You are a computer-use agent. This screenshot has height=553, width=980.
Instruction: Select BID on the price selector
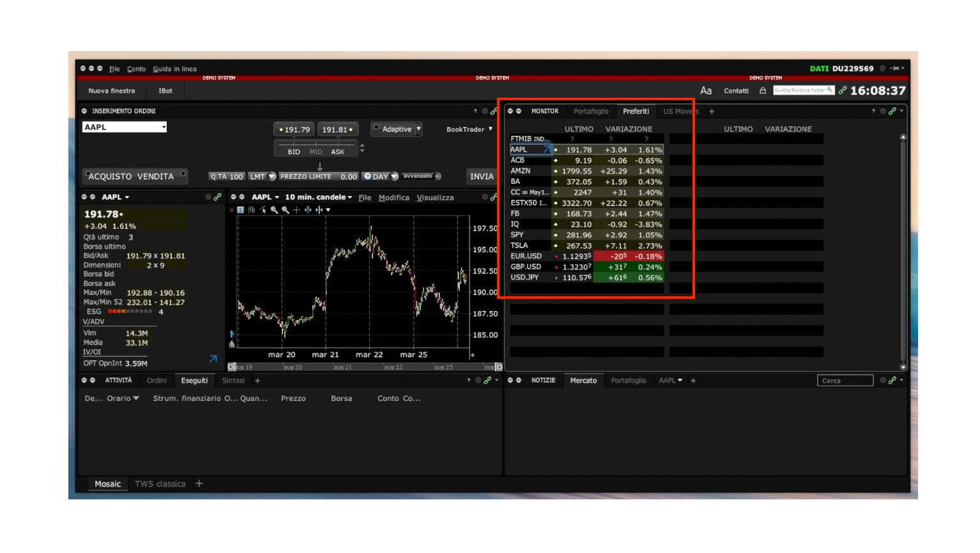[294, 152]
